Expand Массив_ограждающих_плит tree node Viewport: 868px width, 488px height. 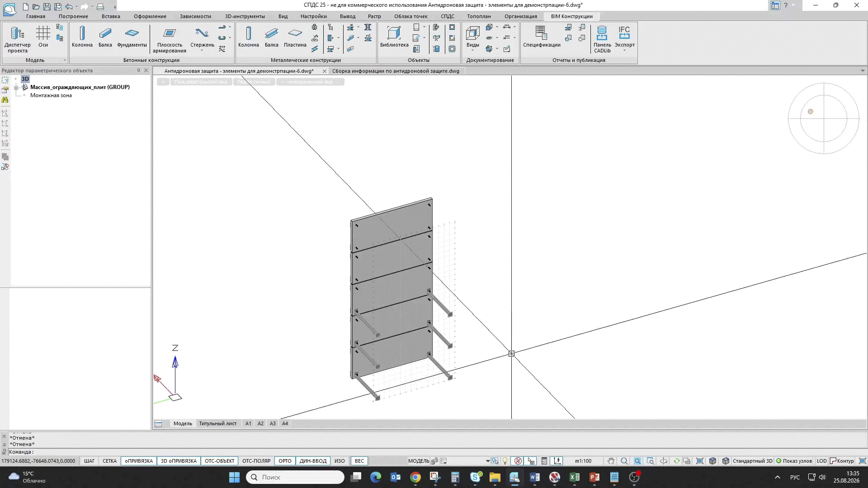[16, 87]
